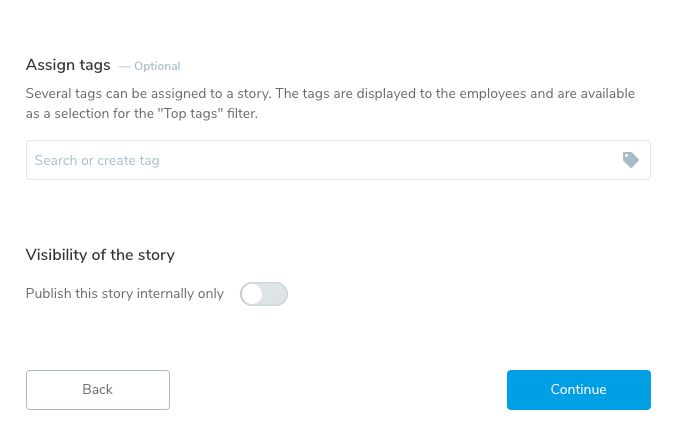Go back with the Back button
This screenshot has height=431, width=673.
[x=98, y=390]
